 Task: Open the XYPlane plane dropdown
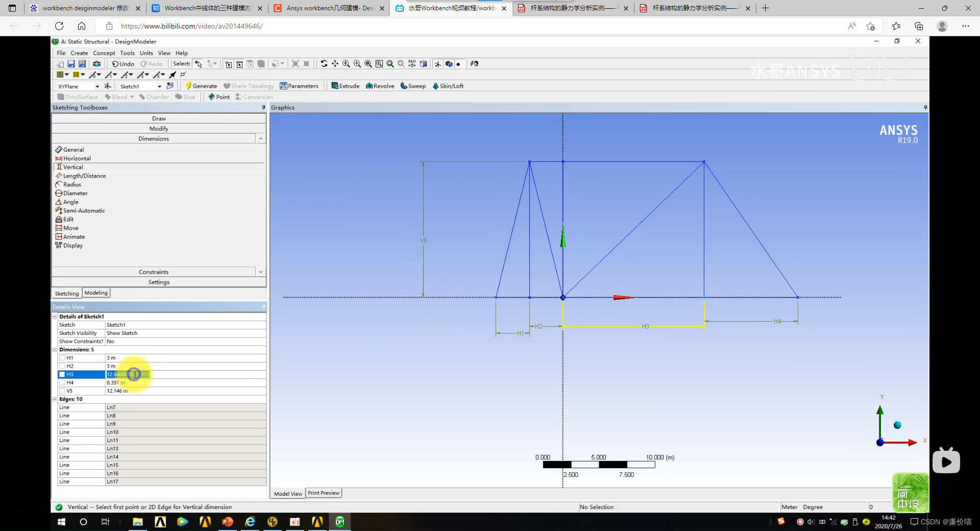pyautogui.click(x=97, y=86)
